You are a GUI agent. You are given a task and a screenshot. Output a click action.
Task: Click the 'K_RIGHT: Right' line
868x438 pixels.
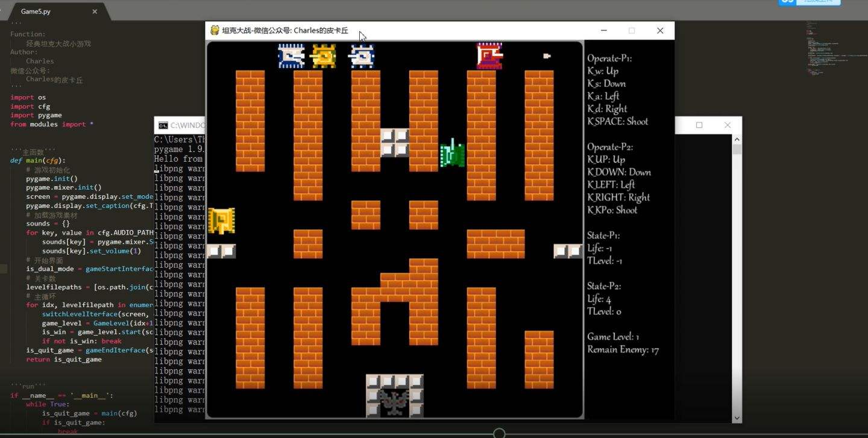click(619, 197)
